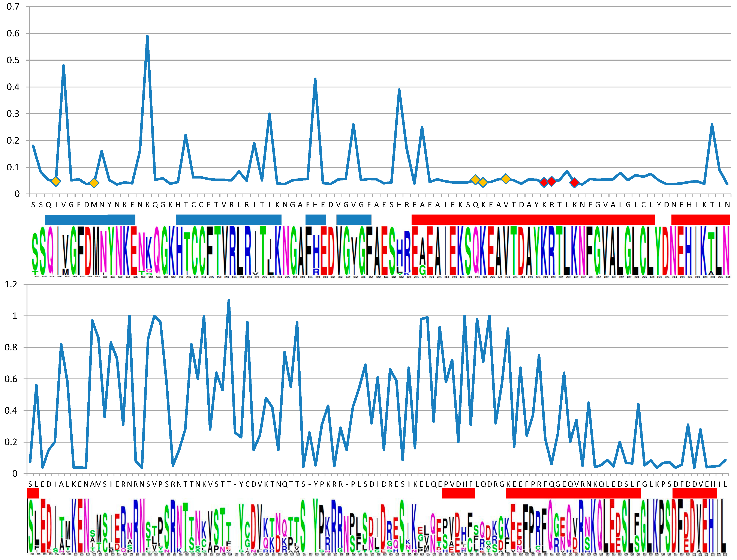Click the tiny red bar at lower left
Viewport: 737px width, 560px height.
point(33,493)
